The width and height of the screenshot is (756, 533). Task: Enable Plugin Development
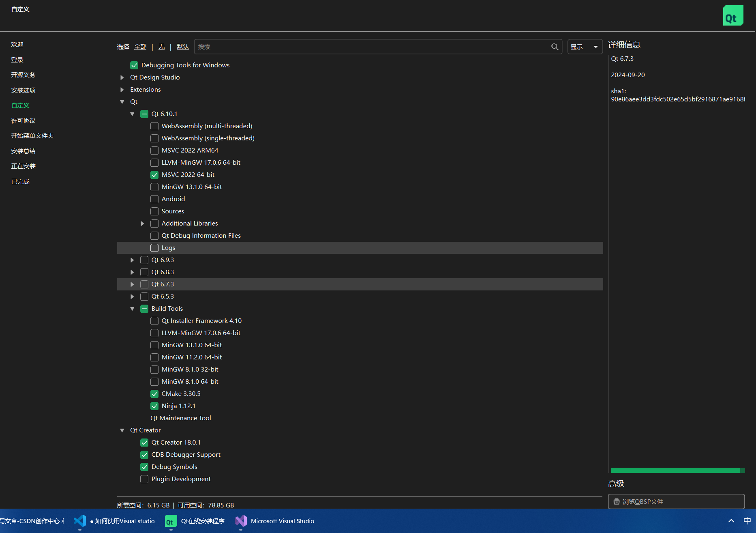(x=144, y=479)
